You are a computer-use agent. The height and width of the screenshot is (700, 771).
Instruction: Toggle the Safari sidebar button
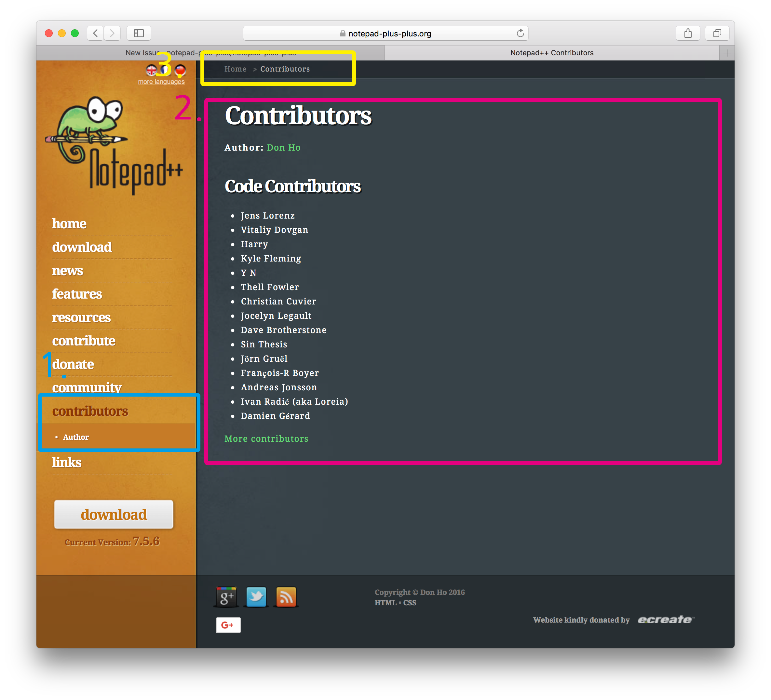click(139, 33)
